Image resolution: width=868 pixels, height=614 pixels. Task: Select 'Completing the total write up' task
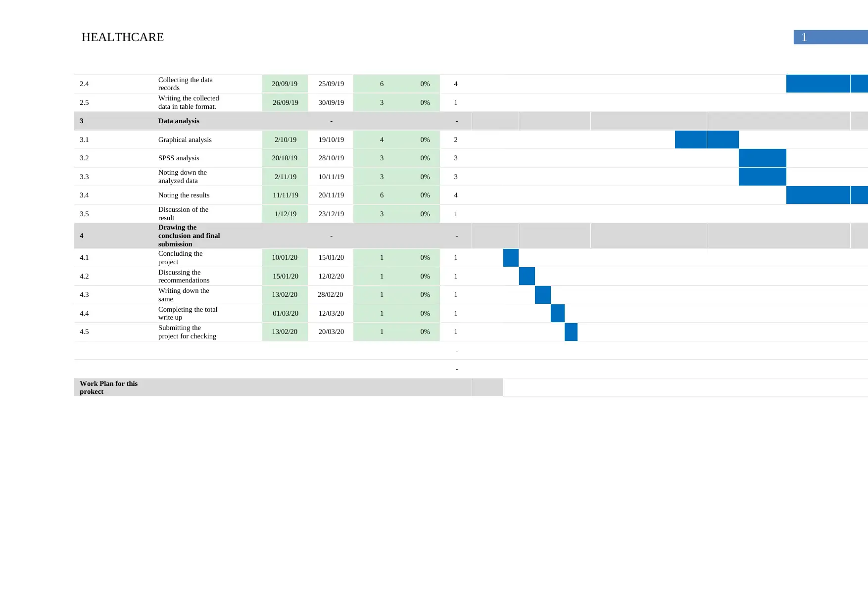(188, 313)
